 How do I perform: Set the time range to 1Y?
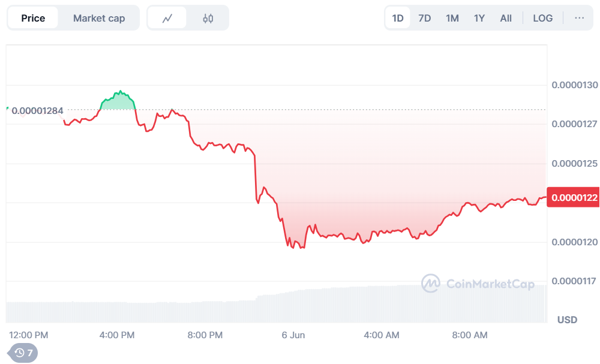pos(479,18)
